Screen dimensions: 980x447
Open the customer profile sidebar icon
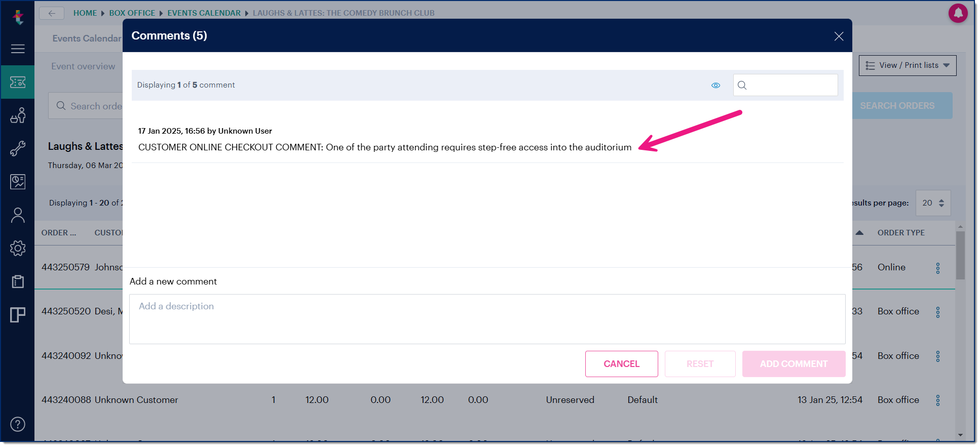pyautogui.click(x=18, y=215)
